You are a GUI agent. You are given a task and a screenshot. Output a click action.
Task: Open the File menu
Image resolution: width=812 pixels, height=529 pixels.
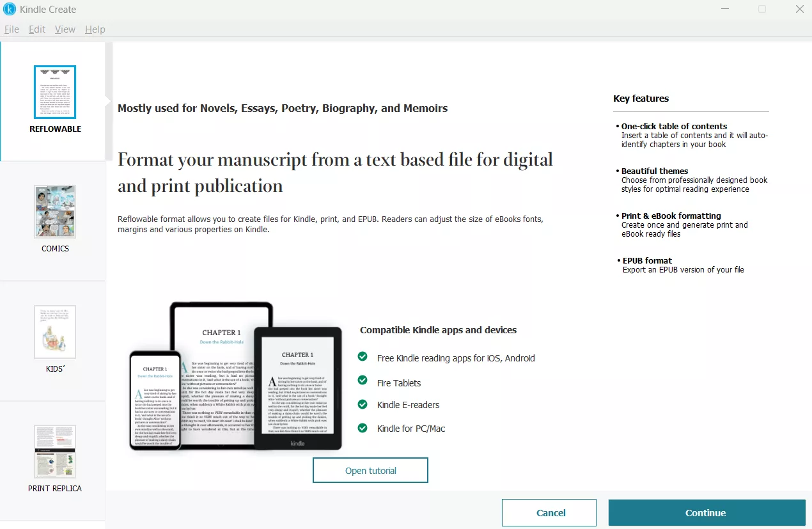[12, 29]
